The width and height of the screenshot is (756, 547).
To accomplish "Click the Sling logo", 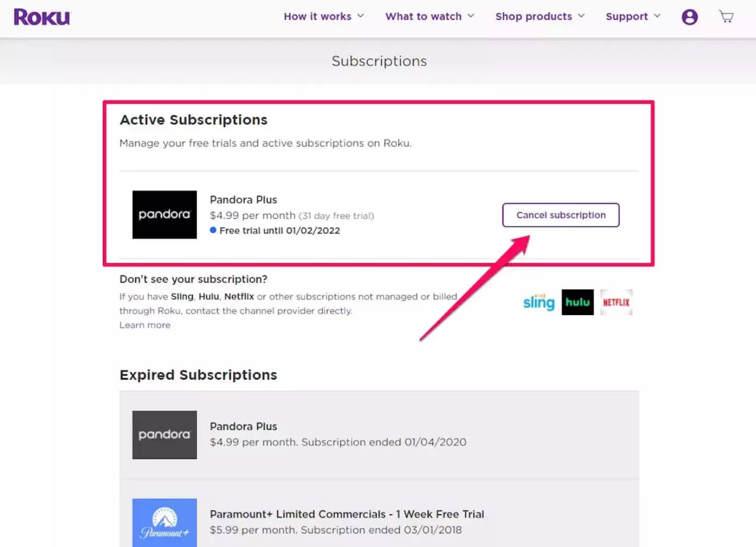I will tap(539, 302).
